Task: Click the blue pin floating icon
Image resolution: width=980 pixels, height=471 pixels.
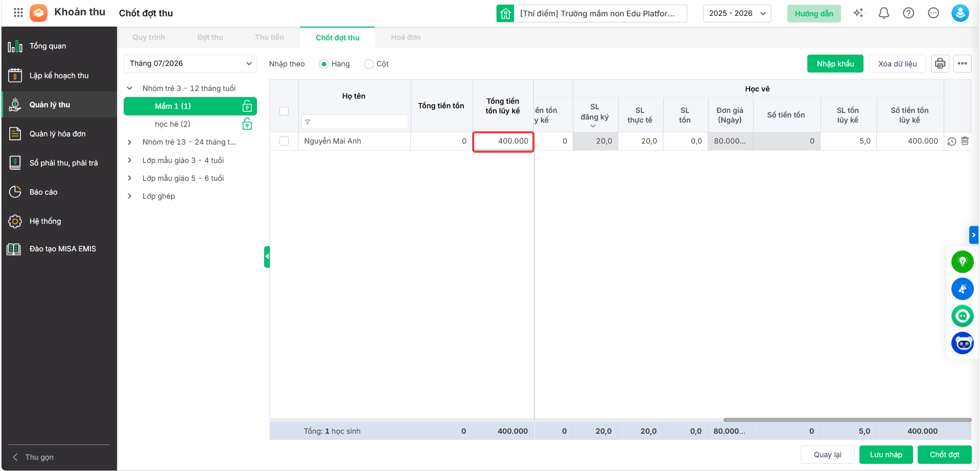Action: click(x=963, y=289)
